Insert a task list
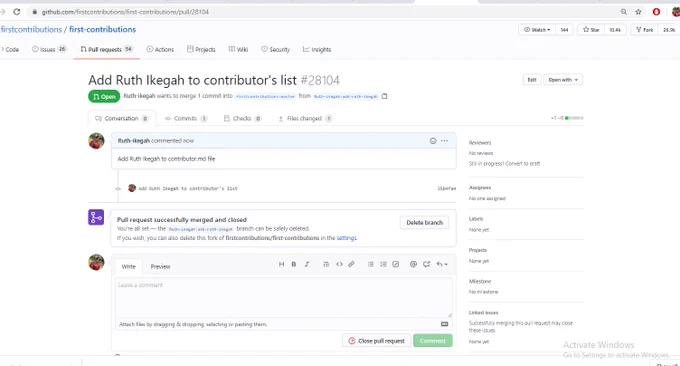680x366 pixels. click(x=396, y=264)
